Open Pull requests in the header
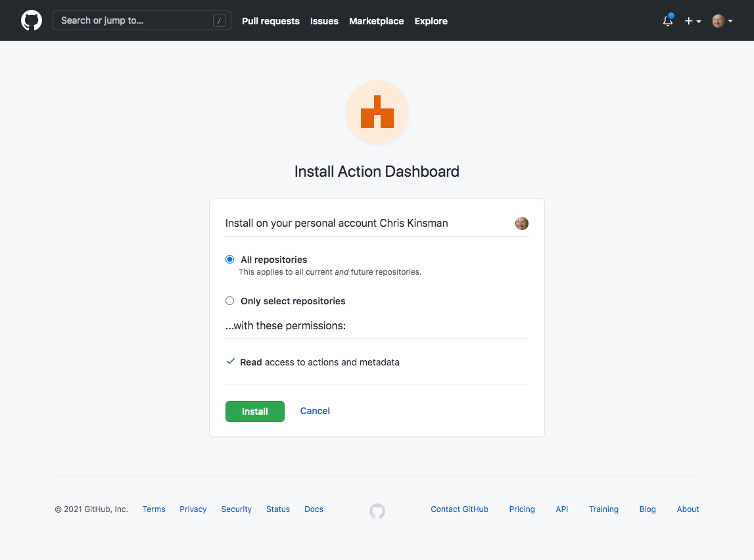This screenshot has height=560, width=754. (271, 21)
